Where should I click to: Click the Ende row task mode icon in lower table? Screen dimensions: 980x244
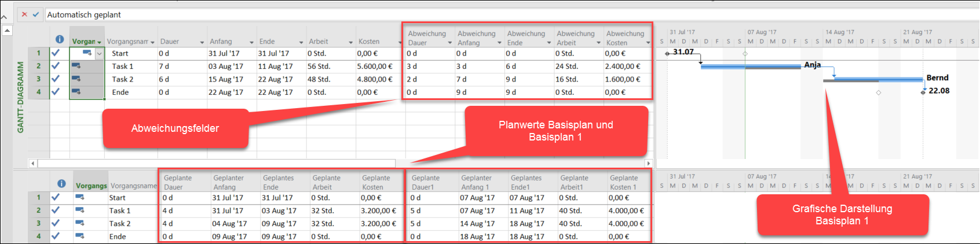click(79, 236)
